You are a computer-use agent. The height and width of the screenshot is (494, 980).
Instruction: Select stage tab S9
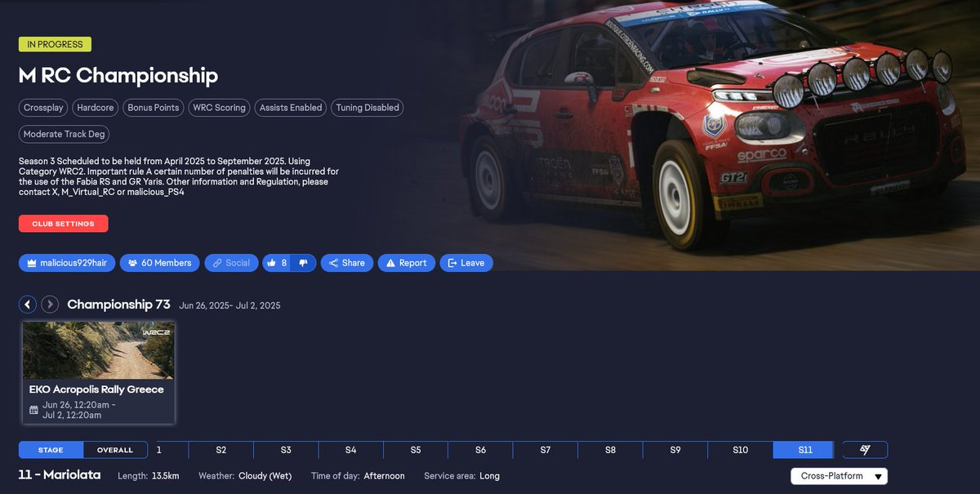(675, 450)
